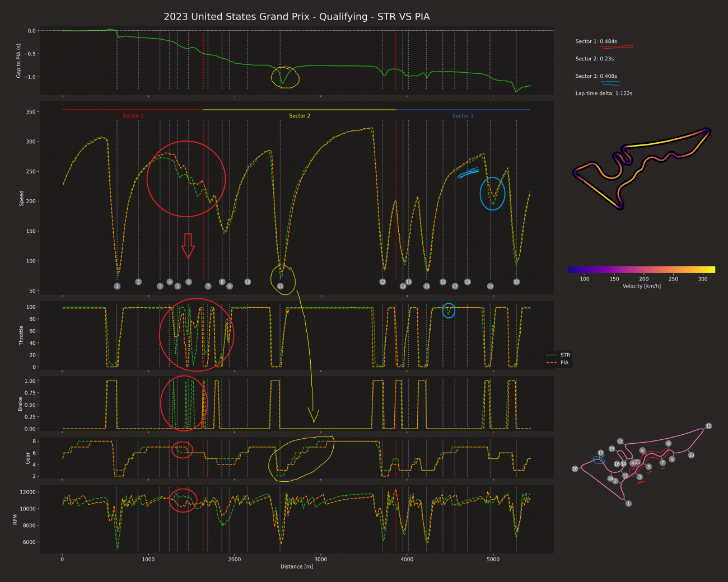
Task: Click turn 2 marker on speed chart
Action: (x=138, y=282)
